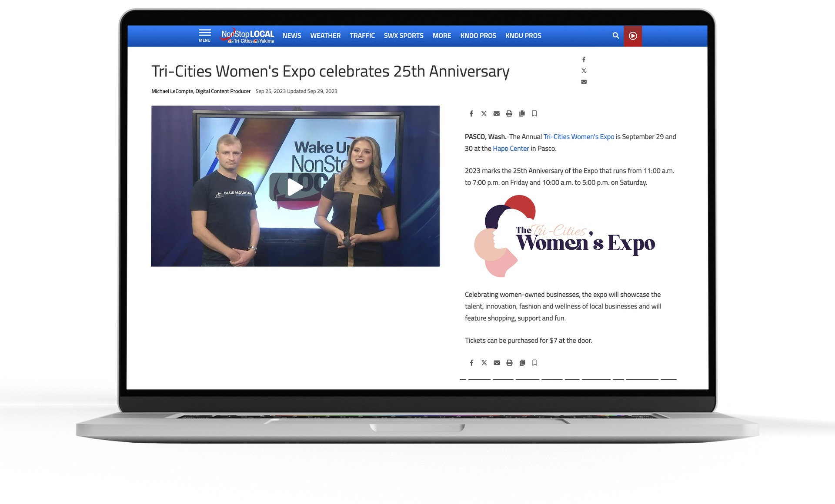835x504 pixels.
Task: Open the hamburger MENU icon
Action: (205, 36)
